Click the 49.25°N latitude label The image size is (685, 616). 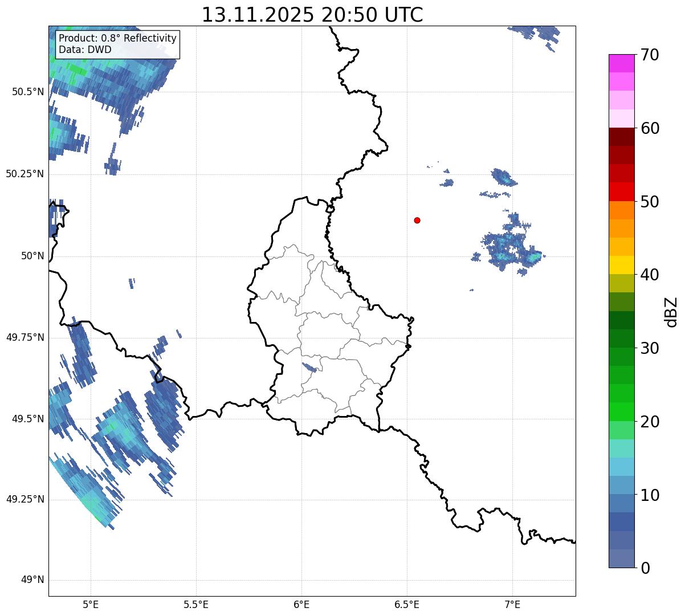pos(25,499)
